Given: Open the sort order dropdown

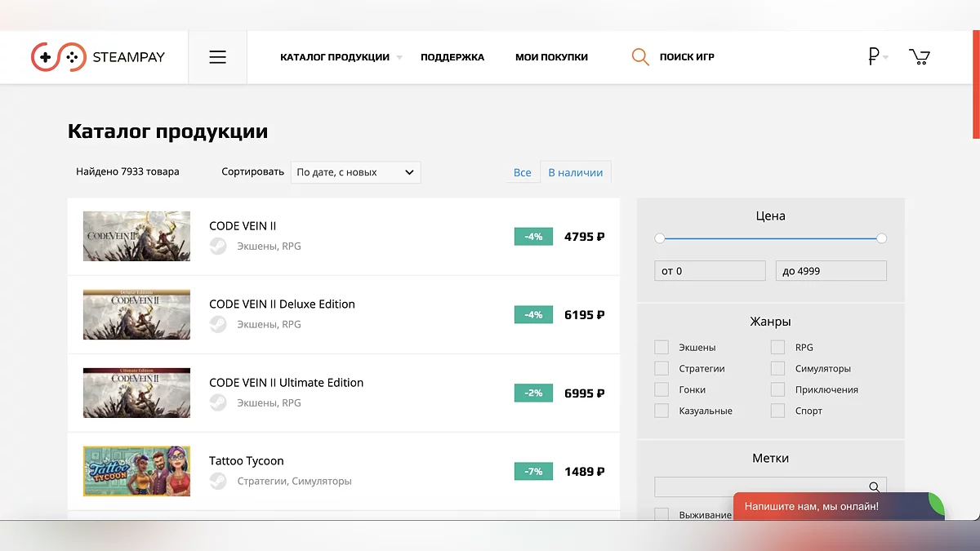Looking at the screenshot, I should click(x=356, y=172).
